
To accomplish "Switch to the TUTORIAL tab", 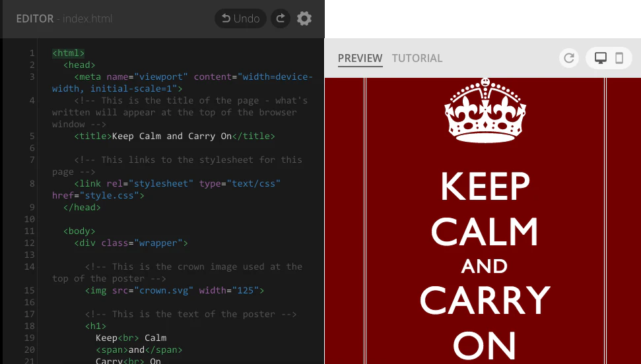I will click(417, 59).
